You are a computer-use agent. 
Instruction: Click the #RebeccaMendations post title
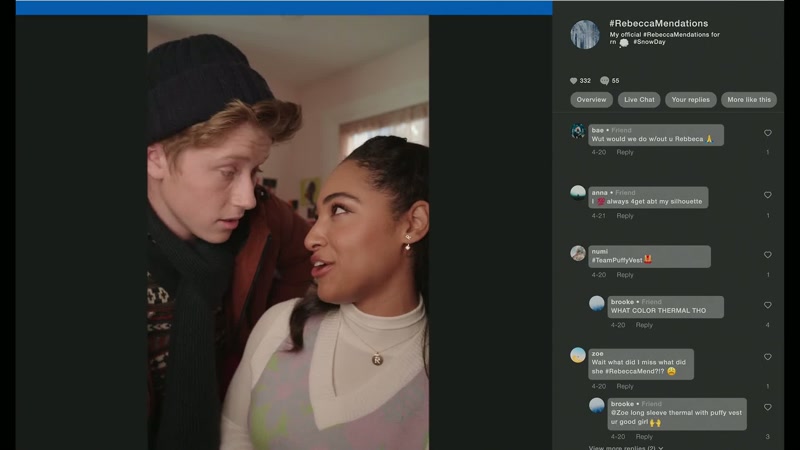point(658,23)
